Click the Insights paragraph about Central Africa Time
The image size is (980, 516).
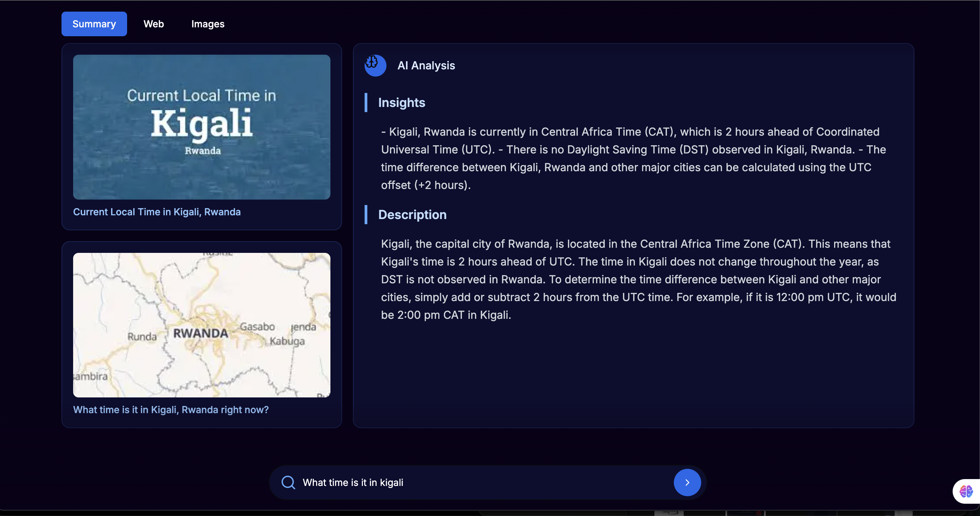(631, 158)
